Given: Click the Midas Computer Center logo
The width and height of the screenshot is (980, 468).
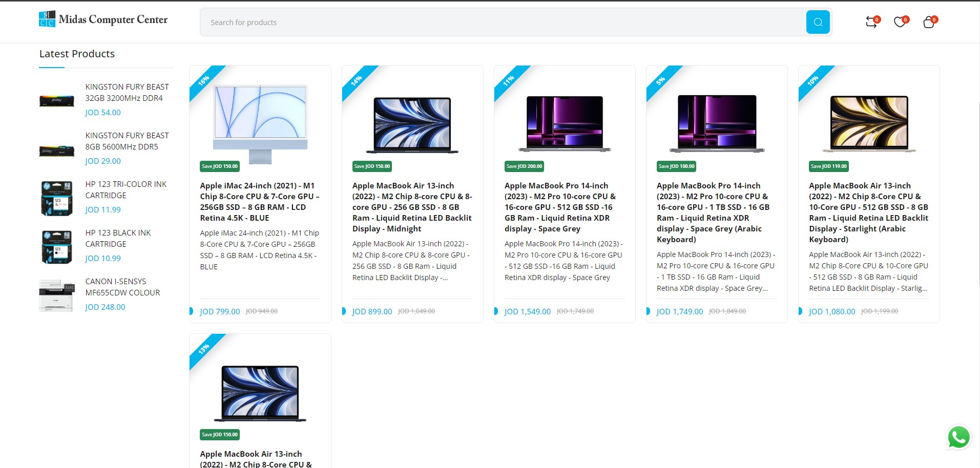Looking at the screenshot, I should [x=103, y=19].
